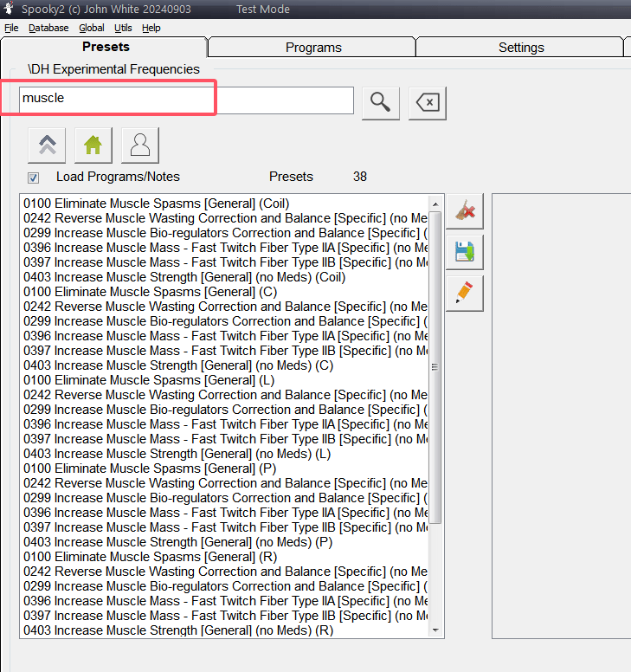Click the Spooky2 app icon in title bar

click(9, 9)
